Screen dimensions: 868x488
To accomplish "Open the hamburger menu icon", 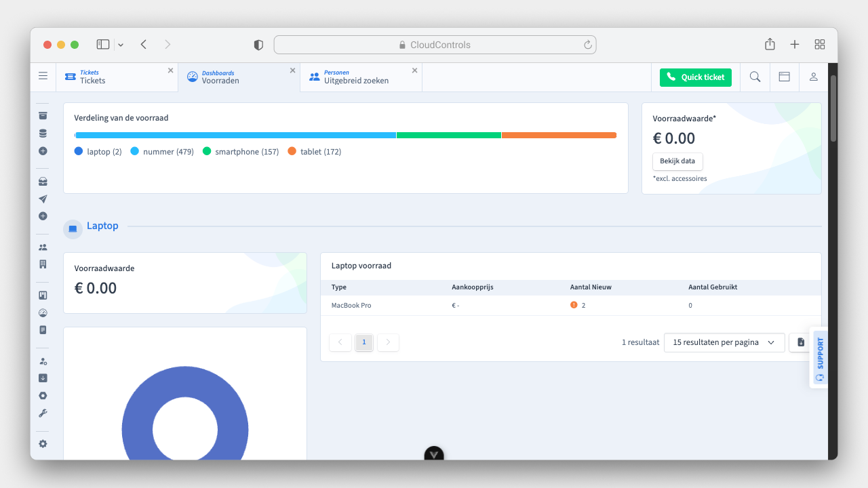I will coord(43,77).
